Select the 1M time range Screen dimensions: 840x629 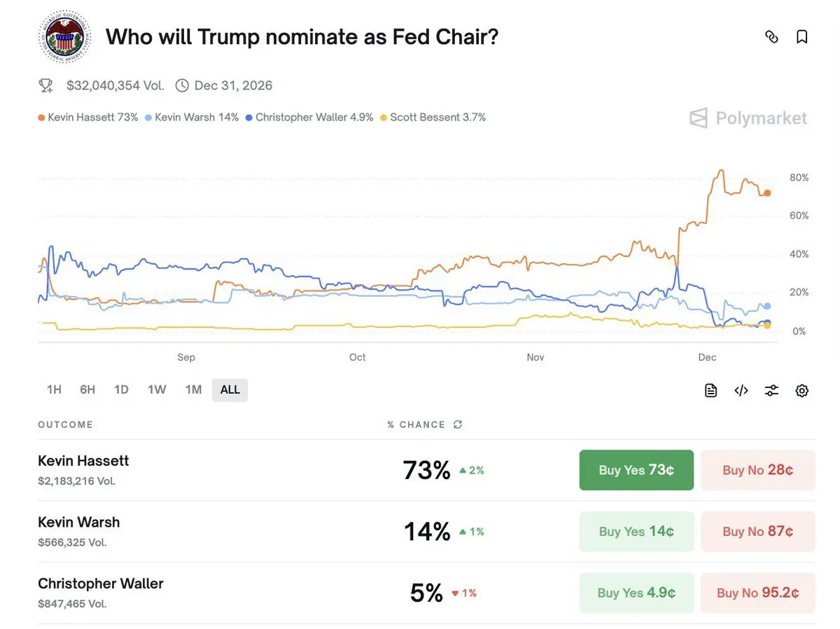pyautogui.click(x=193, y=389)
